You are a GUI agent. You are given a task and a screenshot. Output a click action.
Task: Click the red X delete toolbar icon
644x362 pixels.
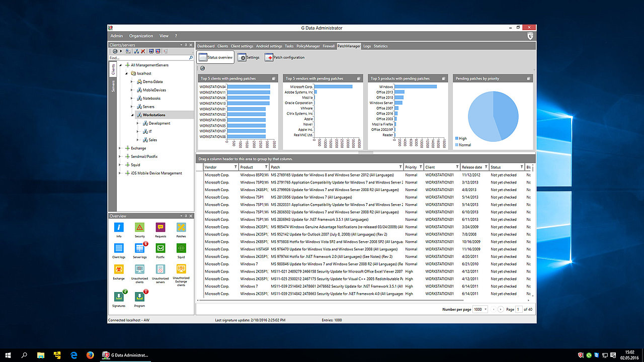click(x=143, y=51)
